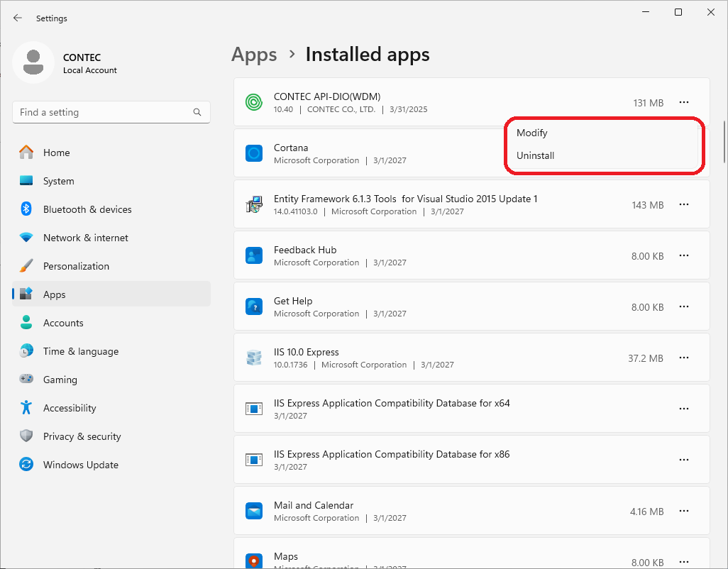Click the CONTEC account avatar
The width and height of the screenshot is (728, 569).
(x=33, y=62)
